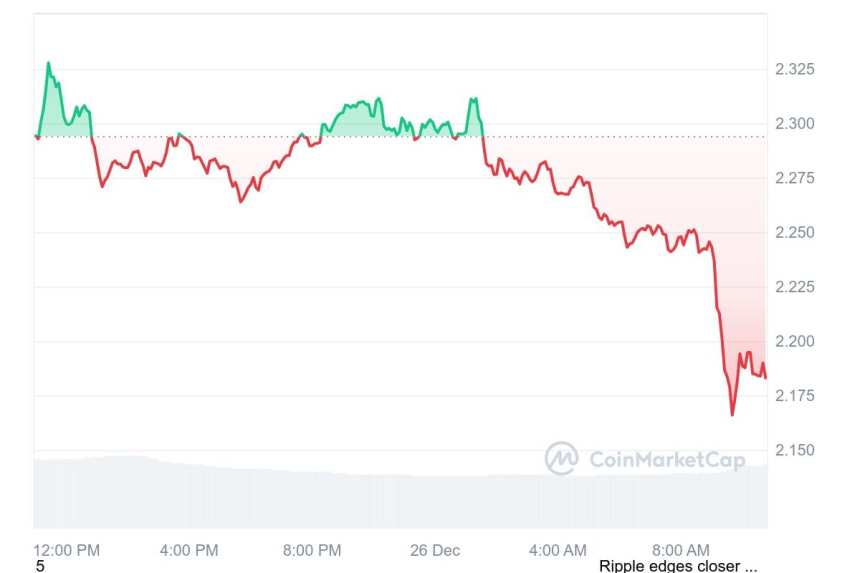
Task: Select the 8:00 AM time label
Action: click(x=681, y=550)
